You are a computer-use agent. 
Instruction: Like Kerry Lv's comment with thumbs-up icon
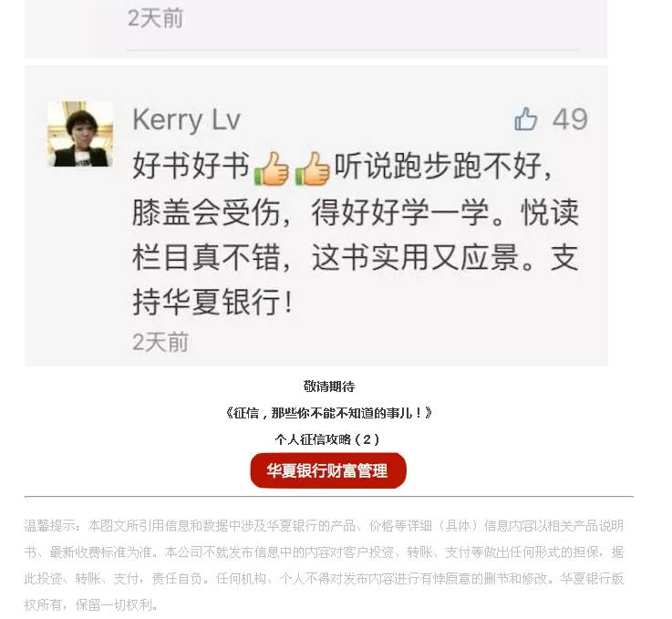pos(526,119)
